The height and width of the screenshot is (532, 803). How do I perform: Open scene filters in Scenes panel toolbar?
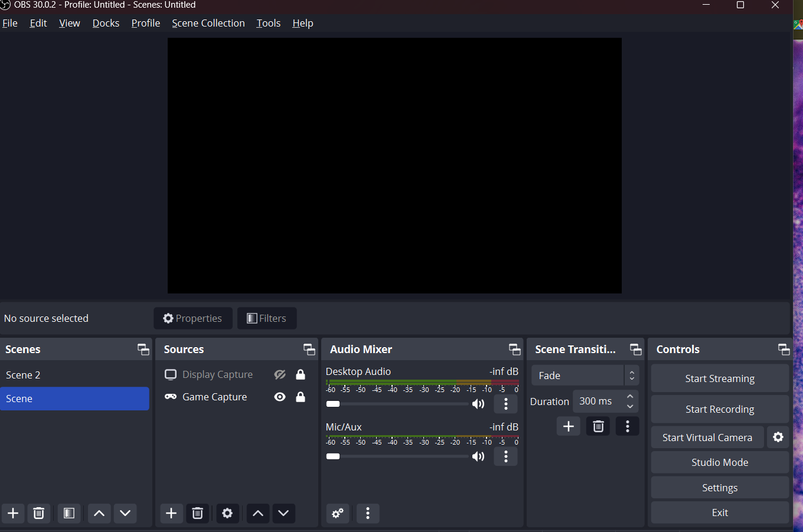point(69,513)
